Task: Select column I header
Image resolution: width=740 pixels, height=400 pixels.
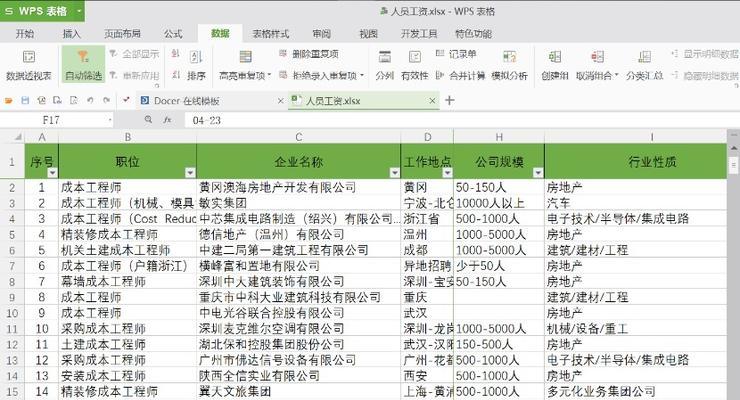Action: pos(635,137)
